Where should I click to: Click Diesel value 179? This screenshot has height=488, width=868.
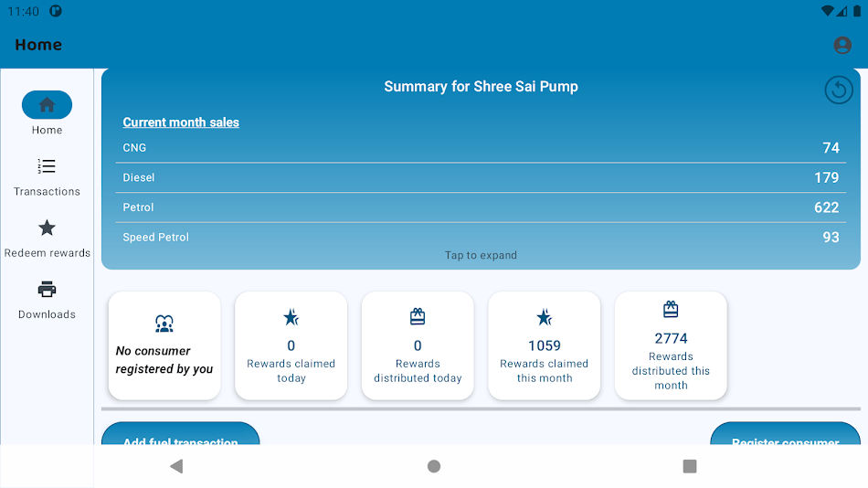pos(827,178)
